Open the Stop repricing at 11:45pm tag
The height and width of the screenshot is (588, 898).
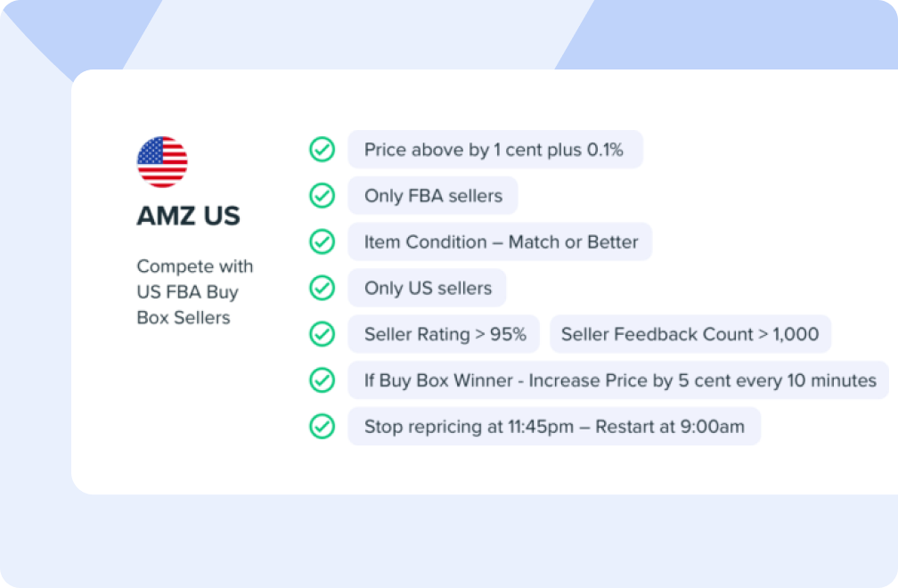pyautogui.click(x=554, y=427)
